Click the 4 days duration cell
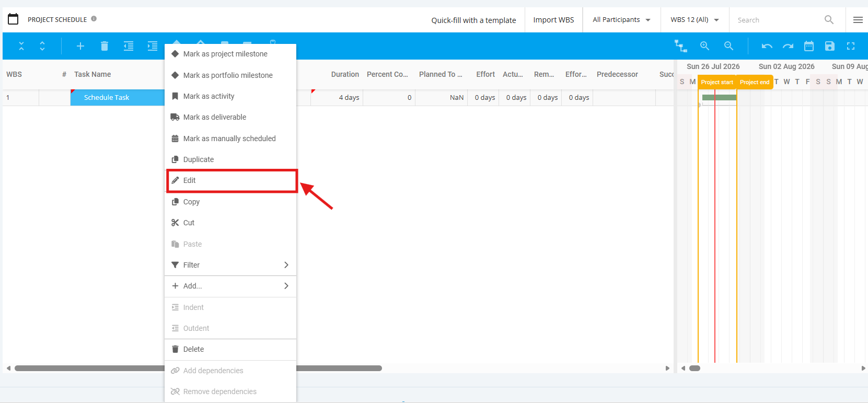The width and height of the screenshot is (868, 403). click(x=337, y=97)
